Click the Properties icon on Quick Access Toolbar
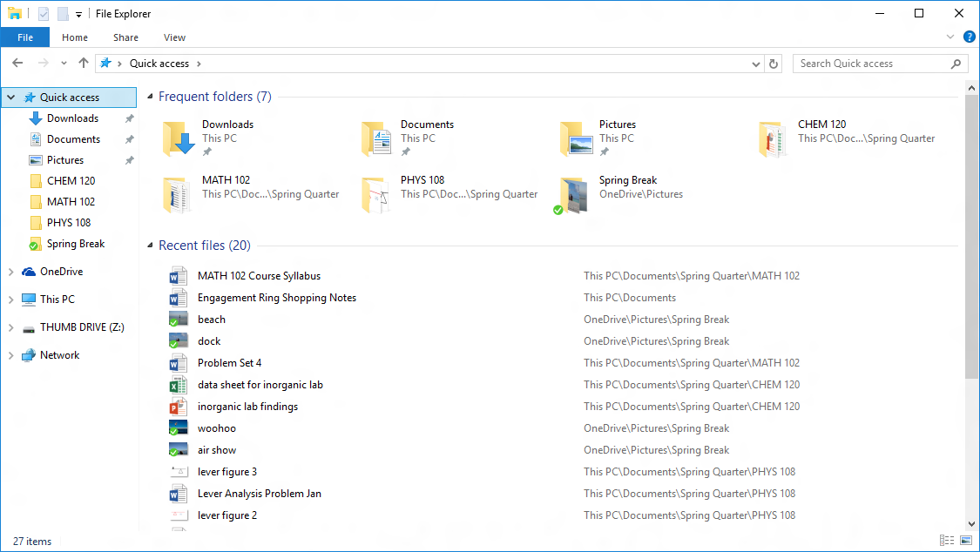This screenshot has height=552, width=980. 42,13
